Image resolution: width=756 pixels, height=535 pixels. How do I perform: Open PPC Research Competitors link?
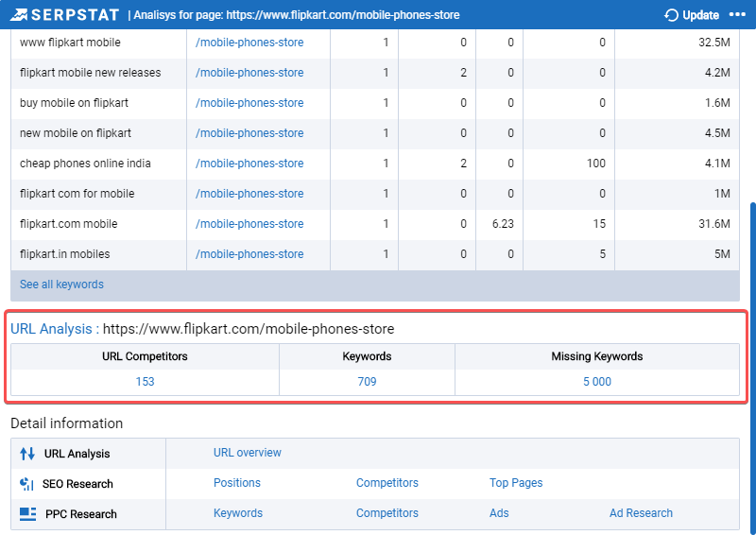(x=387, y=513)
